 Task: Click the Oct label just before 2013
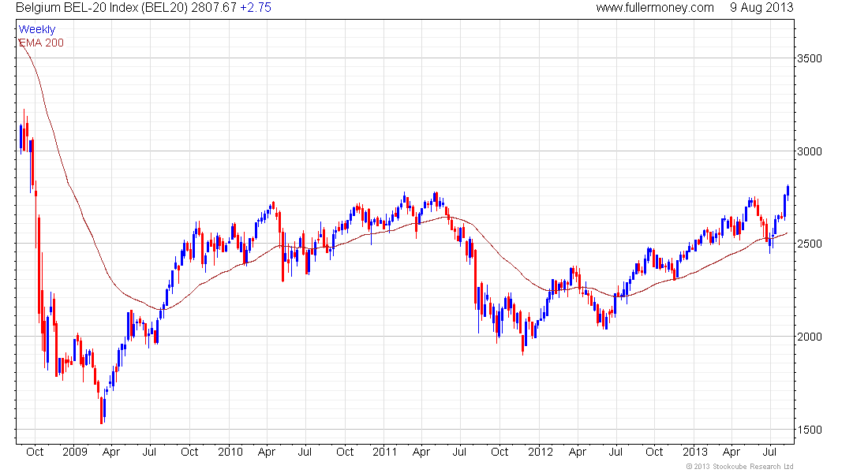tap(654, 452)
